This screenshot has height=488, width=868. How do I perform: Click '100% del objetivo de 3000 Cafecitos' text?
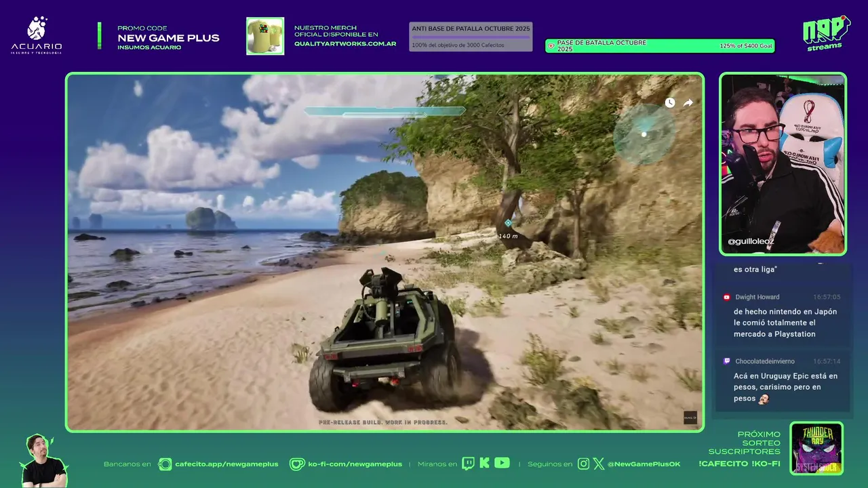458,45
